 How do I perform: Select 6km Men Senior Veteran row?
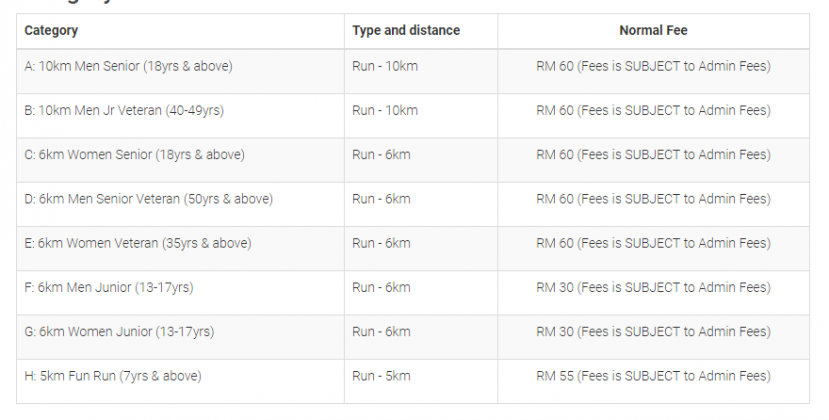(x=148, y=199)
